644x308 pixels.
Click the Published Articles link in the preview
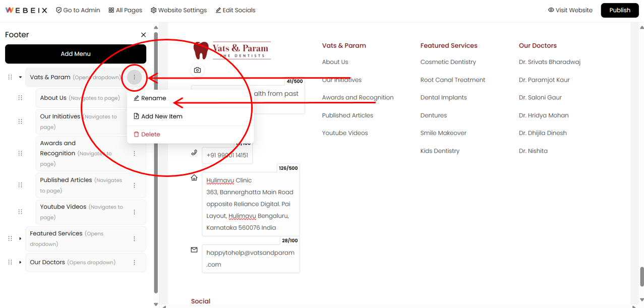point(347,115)
